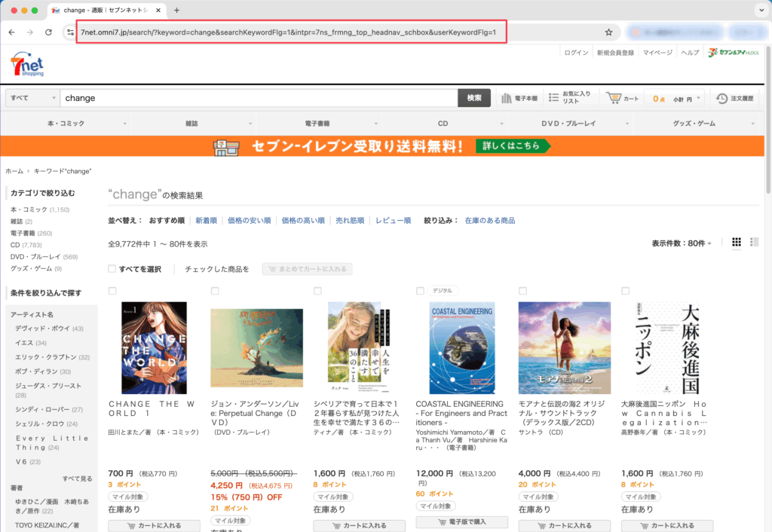Switch to grid view layout

[737, 242]
